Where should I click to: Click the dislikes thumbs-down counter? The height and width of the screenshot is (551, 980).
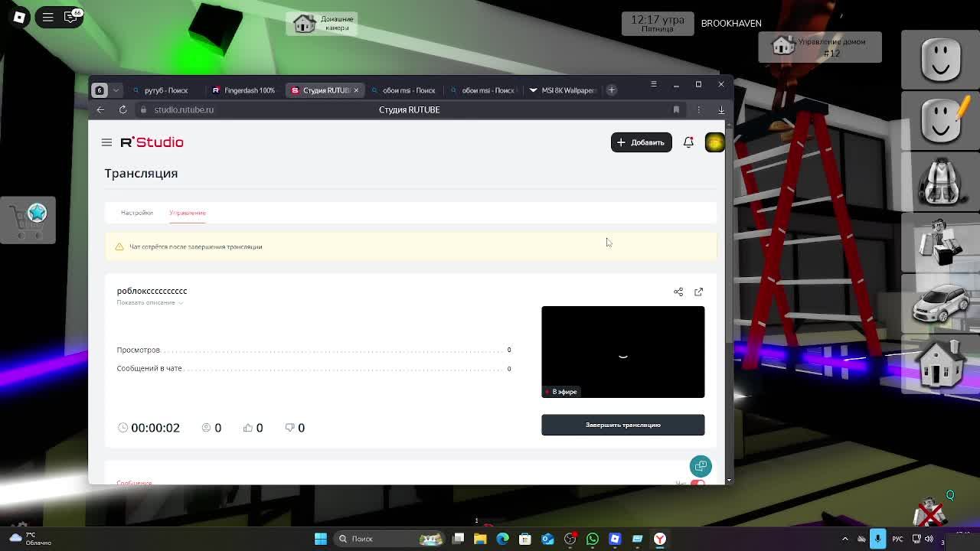[x=295, y=428]
